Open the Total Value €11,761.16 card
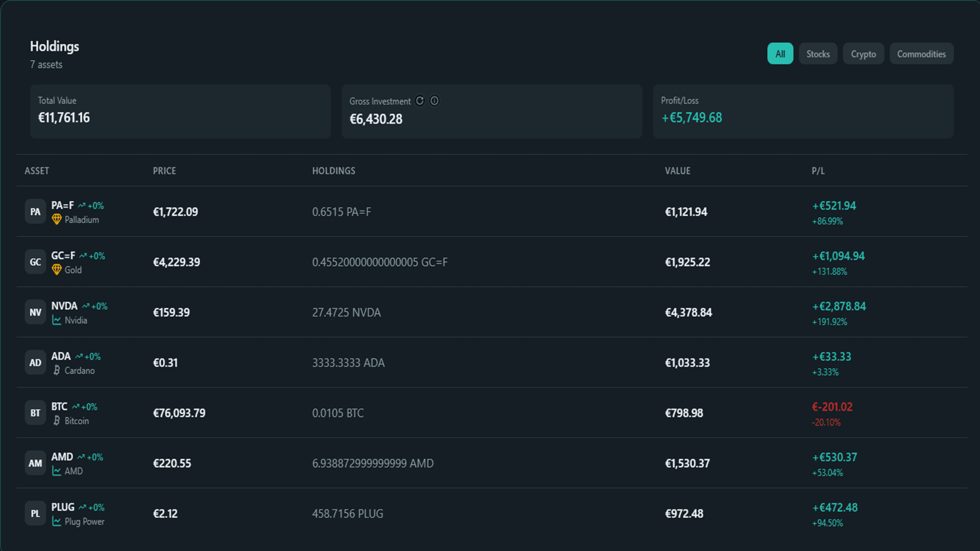 (x=181, y=111)
